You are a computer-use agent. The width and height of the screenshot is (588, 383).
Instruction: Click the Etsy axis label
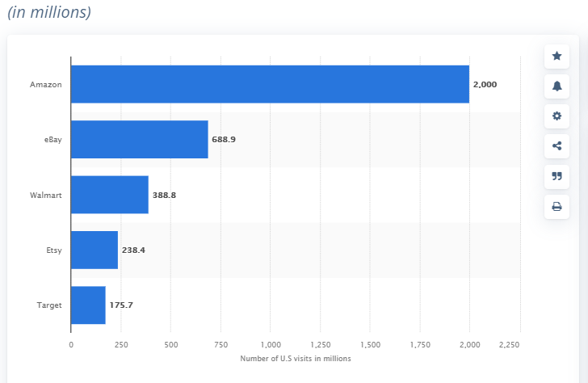tap(54, 250)
